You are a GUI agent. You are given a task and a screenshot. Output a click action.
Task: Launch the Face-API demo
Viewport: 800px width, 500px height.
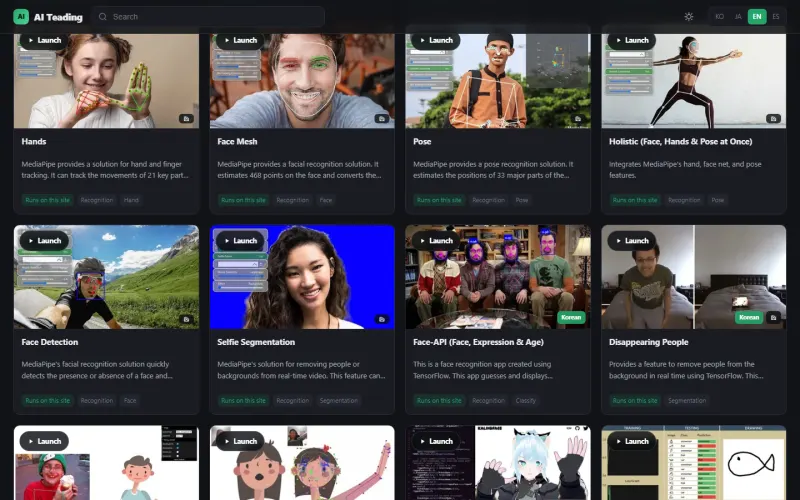tap(436, 240)
